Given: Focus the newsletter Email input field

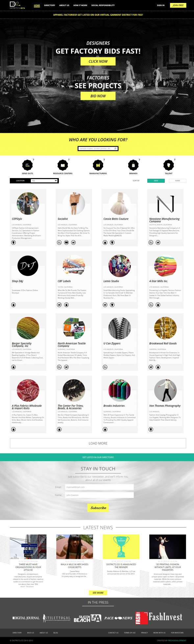Looking at the screenshot, I should [99, 487].
